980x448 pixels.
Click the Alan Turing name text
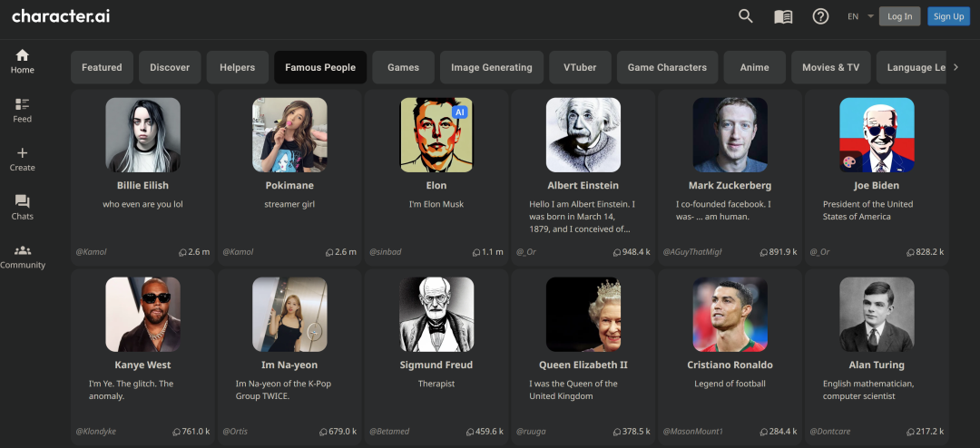point(877,365)
